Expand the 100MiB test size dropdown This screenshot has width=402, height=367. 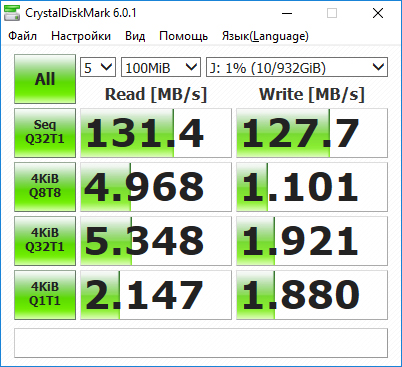tap(161, 67)
